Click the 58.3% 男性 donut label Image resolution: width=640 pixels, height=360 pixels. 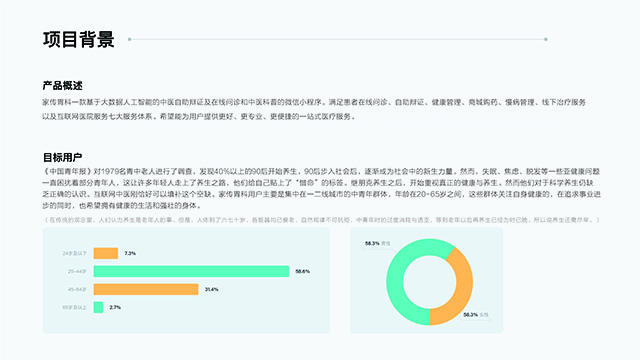pos(378,243)
